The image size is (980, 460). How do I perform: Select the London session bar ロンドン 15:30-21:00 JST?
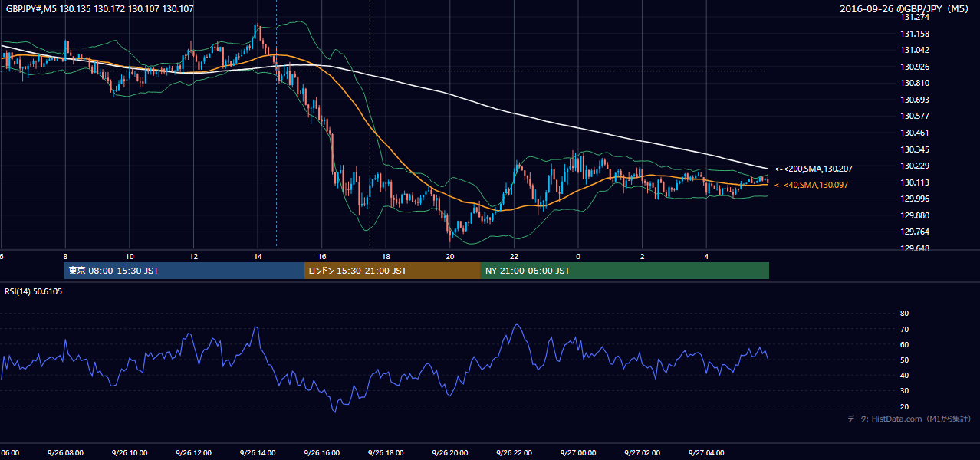point(392,271)
